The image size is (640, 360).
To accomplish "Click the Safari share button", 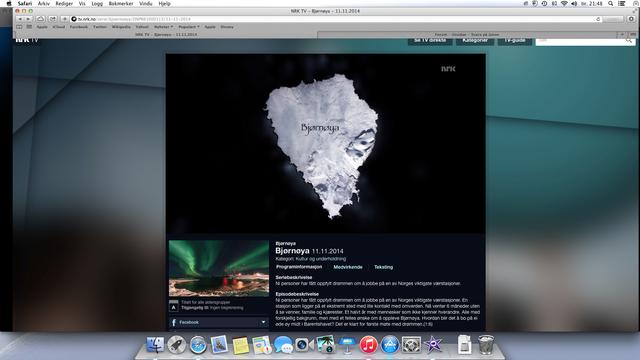I will (53, 19).
